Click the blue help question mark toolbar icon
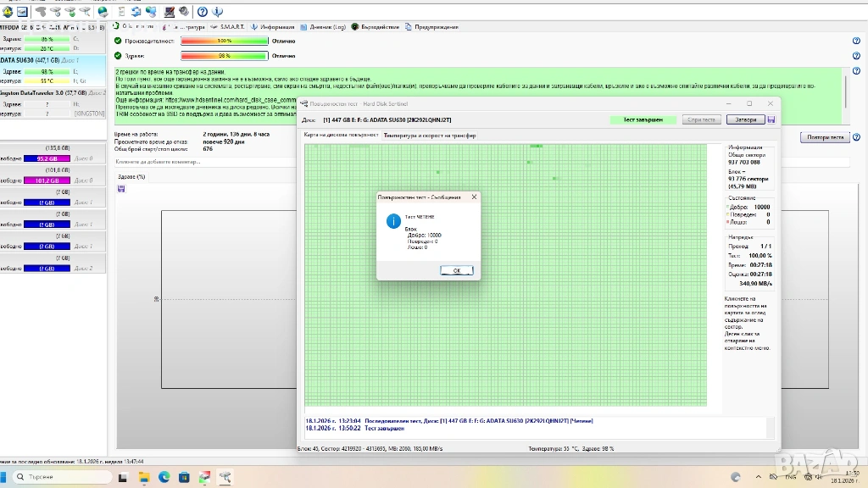This screenshot has width=868, height=488. tap(203, 12)
